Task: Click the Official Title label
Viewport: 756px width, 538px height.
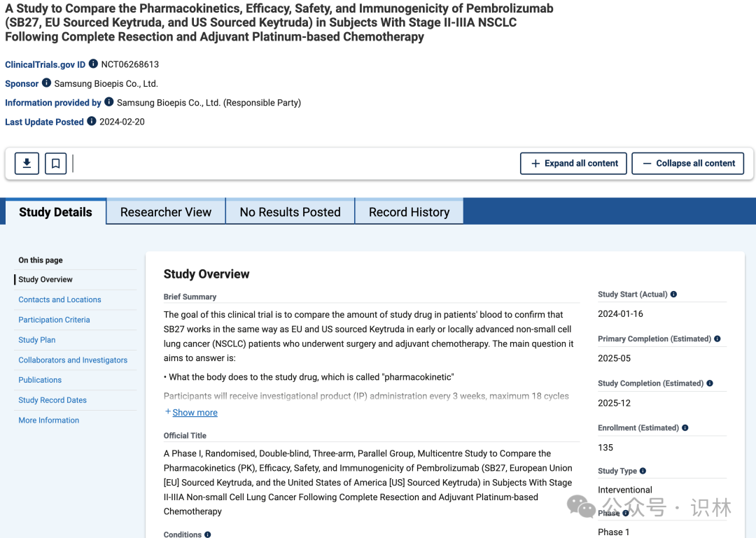Action: [185, 436]
